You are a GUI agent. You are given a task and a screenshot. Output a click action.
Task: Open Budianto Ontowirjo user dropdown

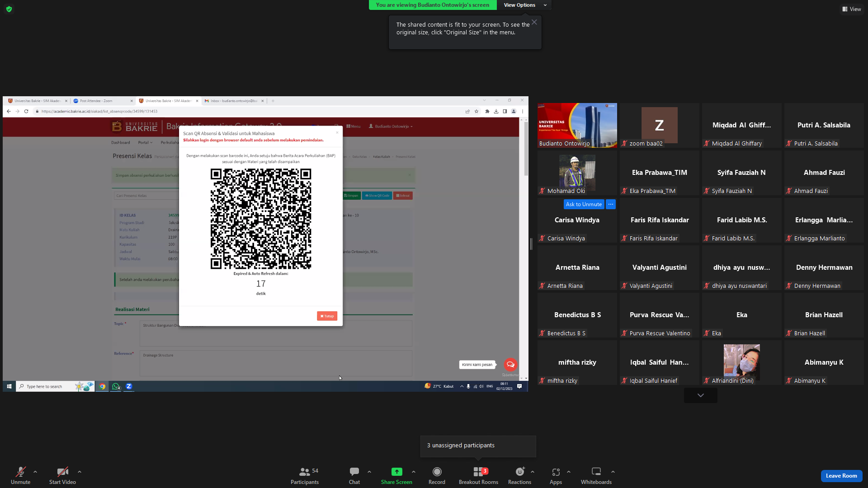[391, 127]
